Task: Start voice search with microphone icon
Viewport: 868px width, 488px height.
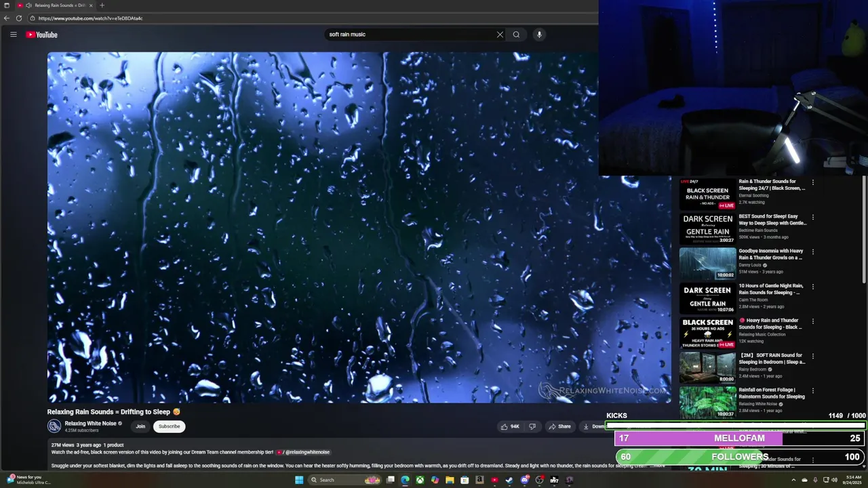Action: click(539, 35)
